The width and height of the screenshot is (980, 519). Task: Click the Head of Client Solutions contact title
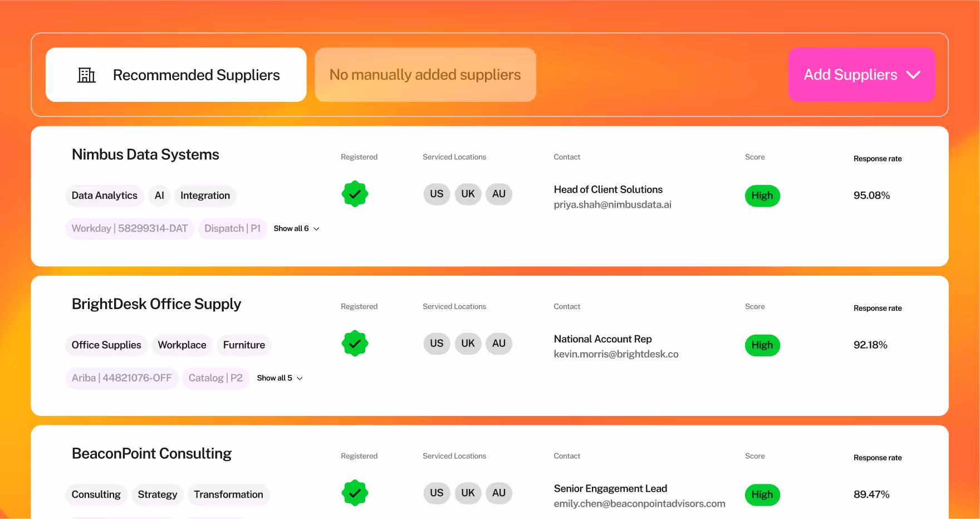coord(608,190)
